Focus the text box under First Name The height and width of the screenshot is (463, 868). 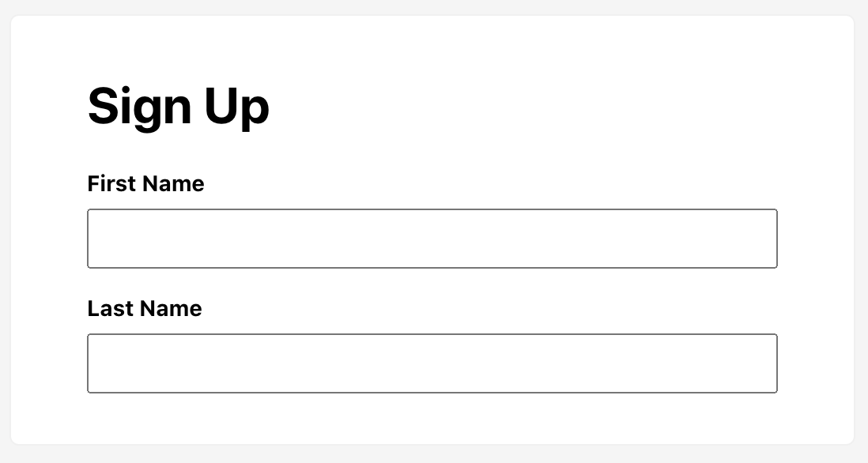pos(432,239)
